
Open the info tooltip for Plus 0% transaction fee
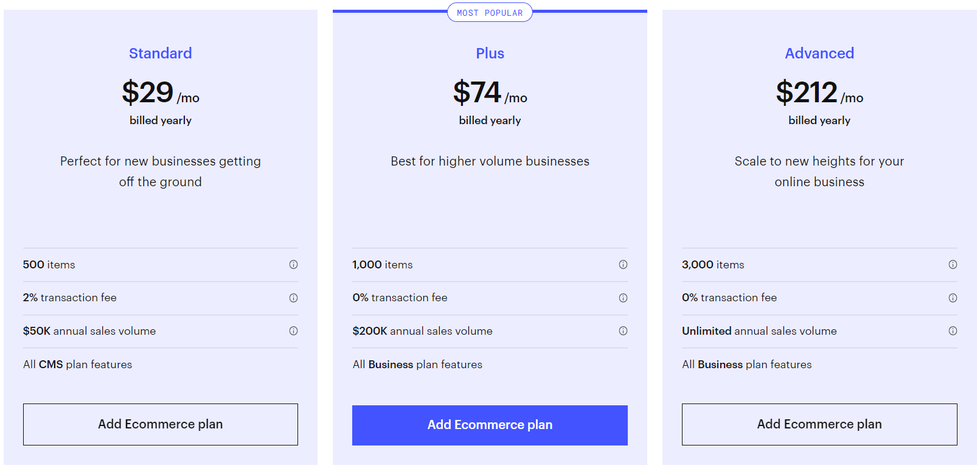tap(623, 298)
